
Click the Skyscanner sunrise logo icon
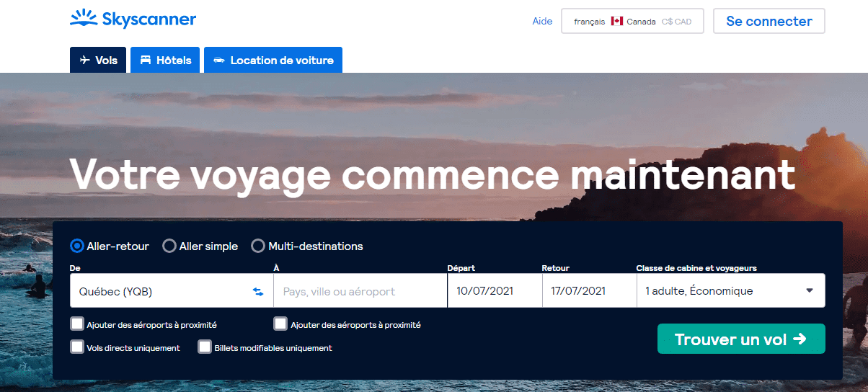point(83,19)
